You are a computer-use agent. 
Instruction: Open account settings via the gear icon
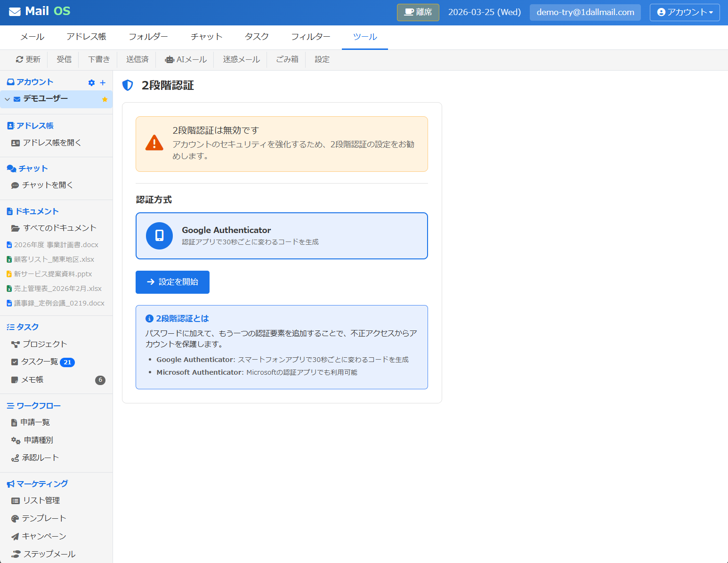pyautogui.click(x=91, y=82)
